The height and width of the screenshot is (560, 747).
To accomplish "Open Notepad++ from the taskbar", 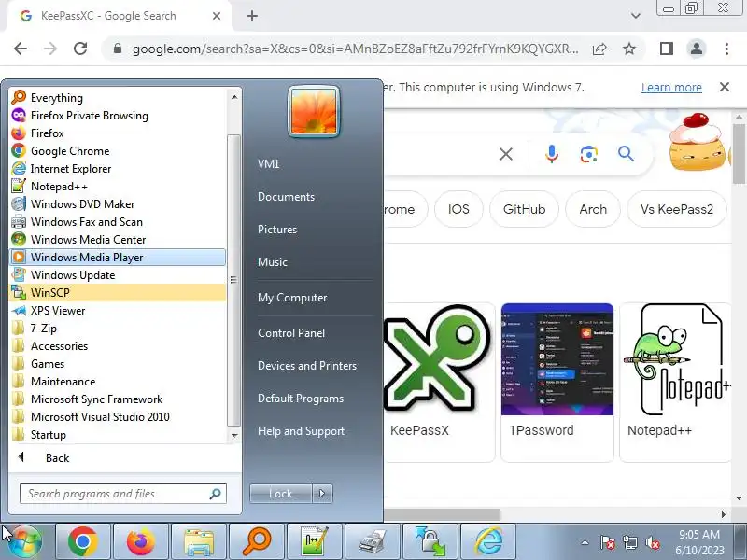I will [315, 541].
